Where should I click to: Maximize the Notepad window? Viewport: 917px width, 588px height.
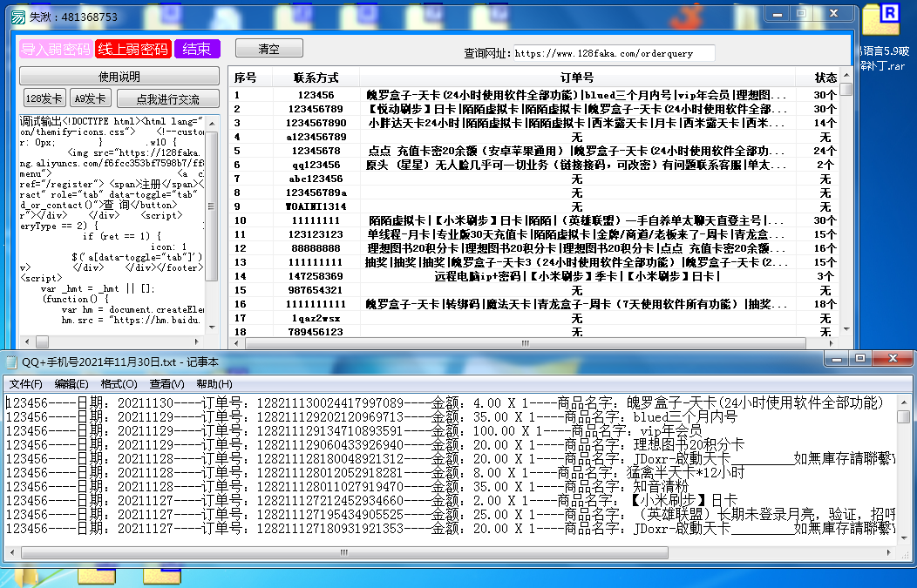point(859,359)
